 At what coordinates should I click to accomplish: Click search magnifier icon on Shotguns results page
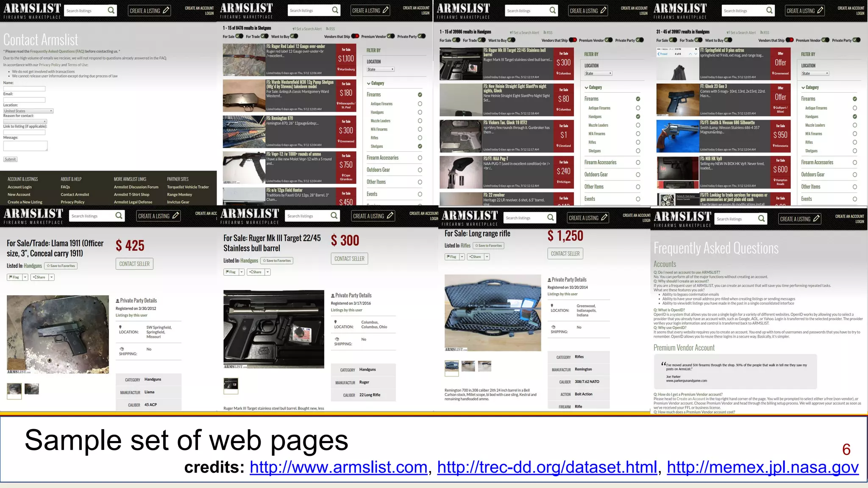(335, 10)
